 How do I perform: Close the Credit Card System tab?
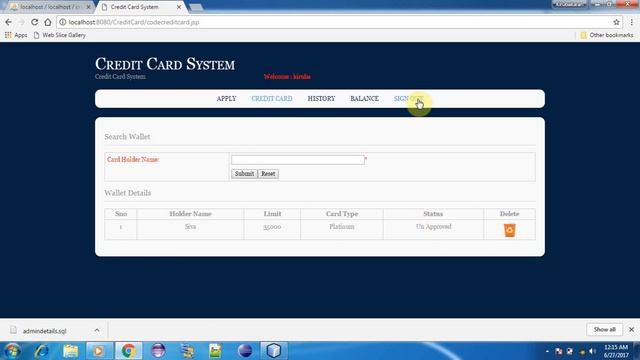coord(179,7)
